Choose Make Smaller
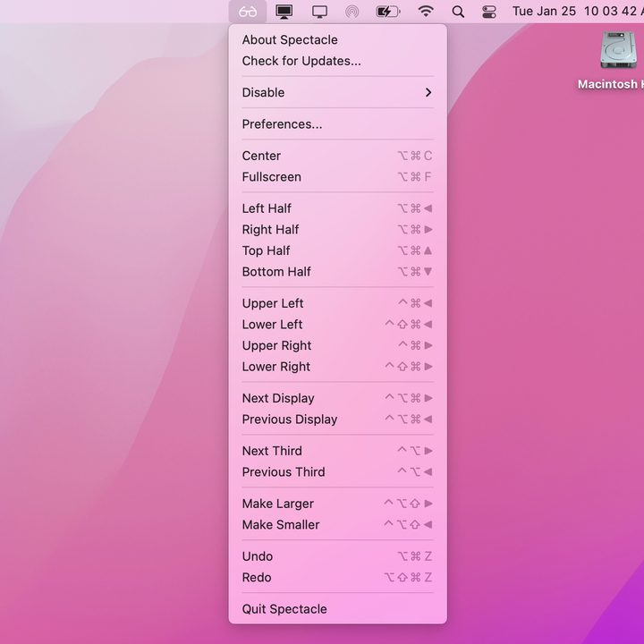 [x=337, y=524]
